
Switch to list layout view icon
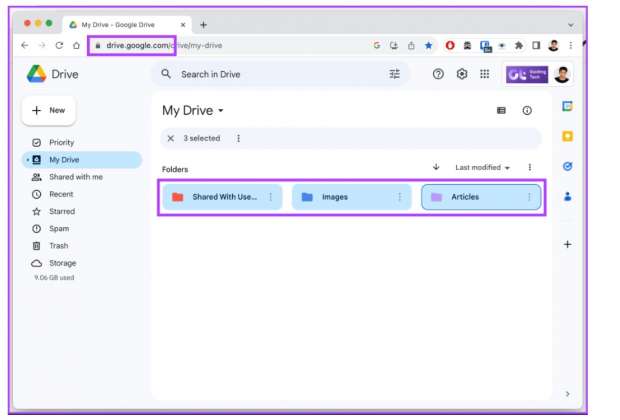[x=502, y=111]
